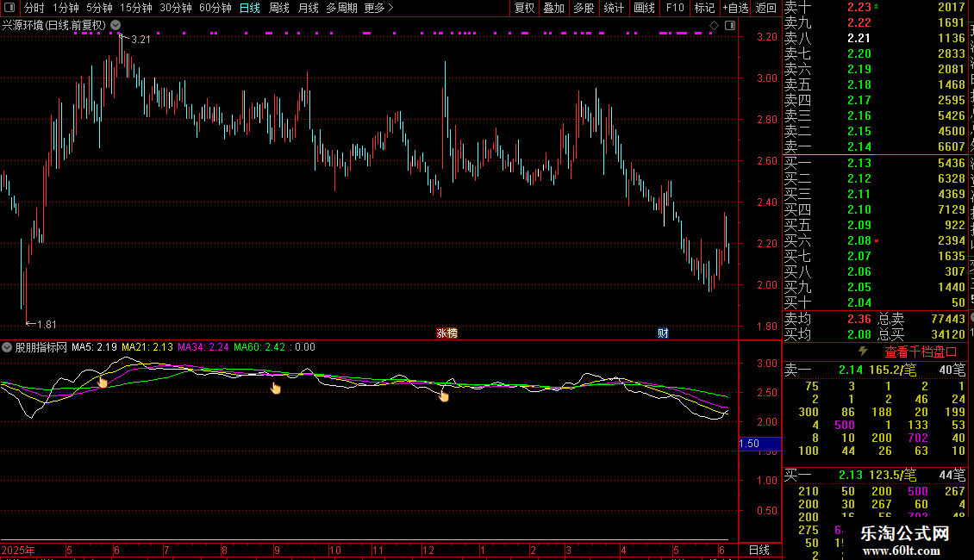Switch to 月线 monthly chart

click(308, 8)
